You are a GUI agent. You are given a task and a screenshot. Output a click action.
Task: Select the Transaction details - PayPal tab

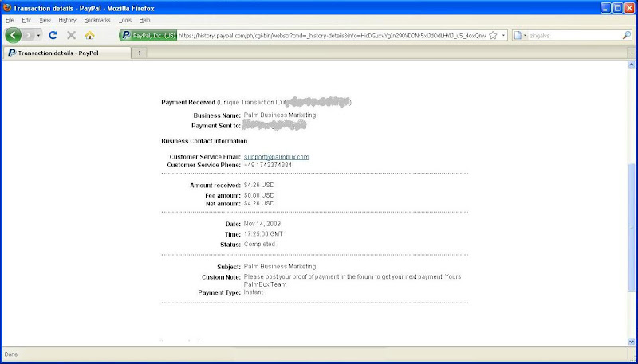click(x=67, y=53)
